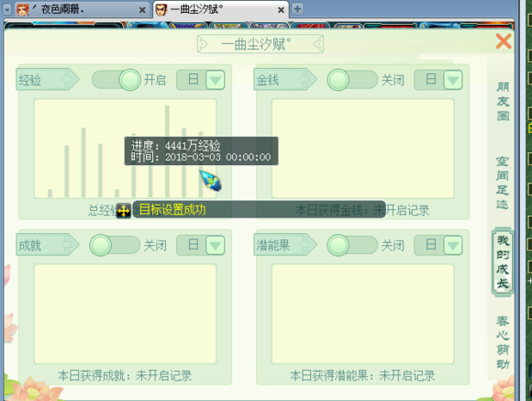Toggle the 经验 recording switch off
The image size is (532, 401).
coord(116,80)
